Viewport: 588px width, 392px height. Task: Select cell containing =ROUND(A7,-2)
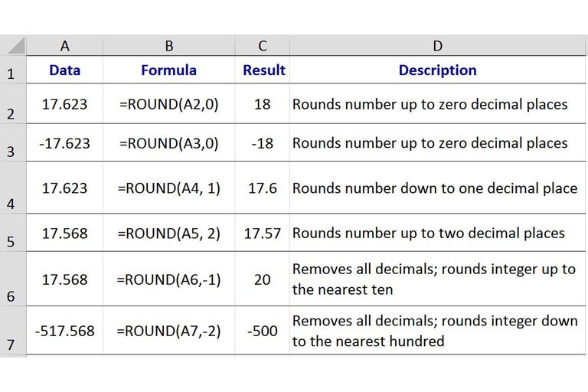point(168,331)
